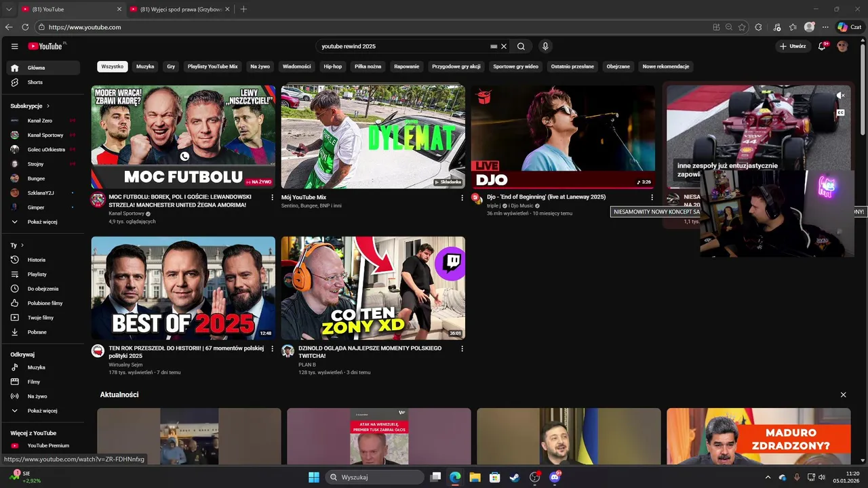Image resolution: width=868 pixels, height=488 pixels.
Task: Open options menu for TEN ROK PRZESZEDŁ video
Action: coord(273,348)
